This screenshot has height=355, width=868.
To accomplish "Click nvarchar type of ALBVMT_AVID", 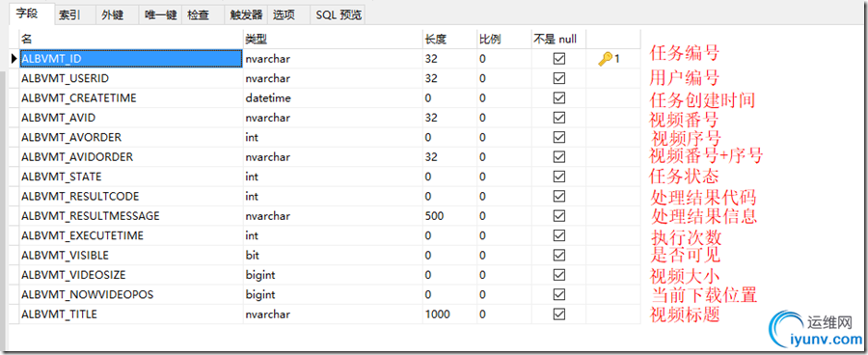I will [268, 118].
